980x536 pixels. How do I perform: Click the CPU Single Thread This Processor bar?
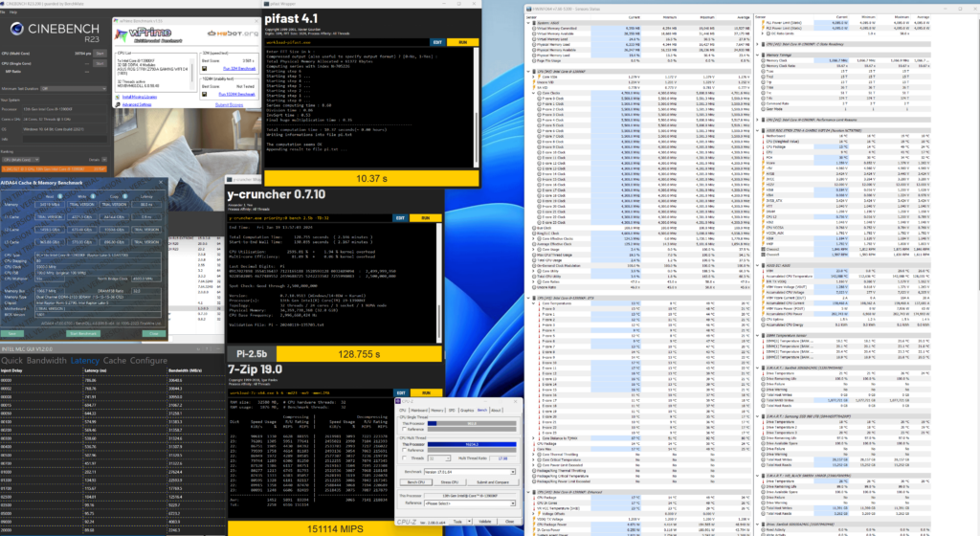pos(472,424)
